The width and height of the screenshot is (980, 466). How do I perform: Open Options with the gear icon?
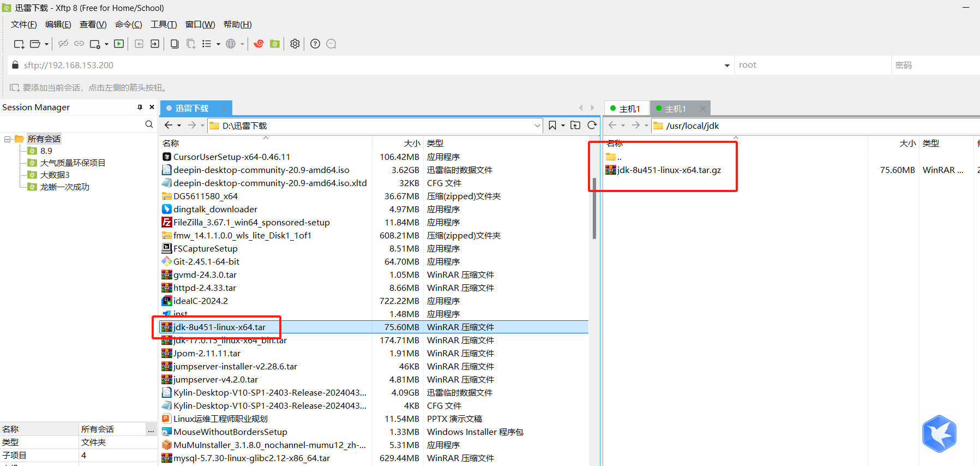(x=295, y=44)
